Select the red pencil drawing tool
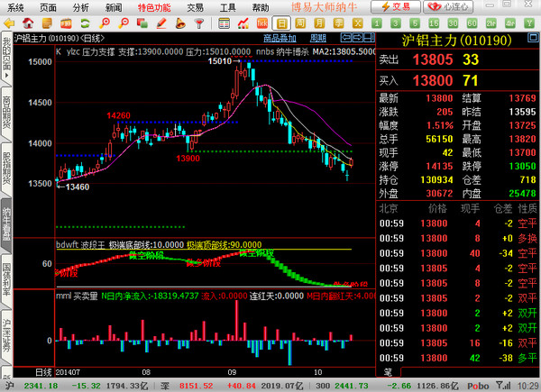541x392 pixels. tap(161, 23)
